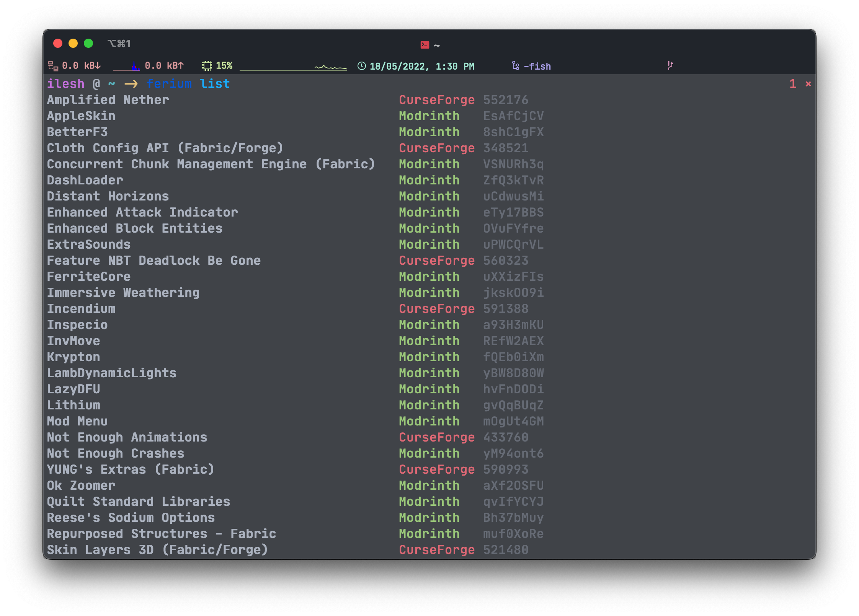The height and width of the screenshot is (616, 859).
Task: Click the red x error mark at prompt
Action: 808,84
